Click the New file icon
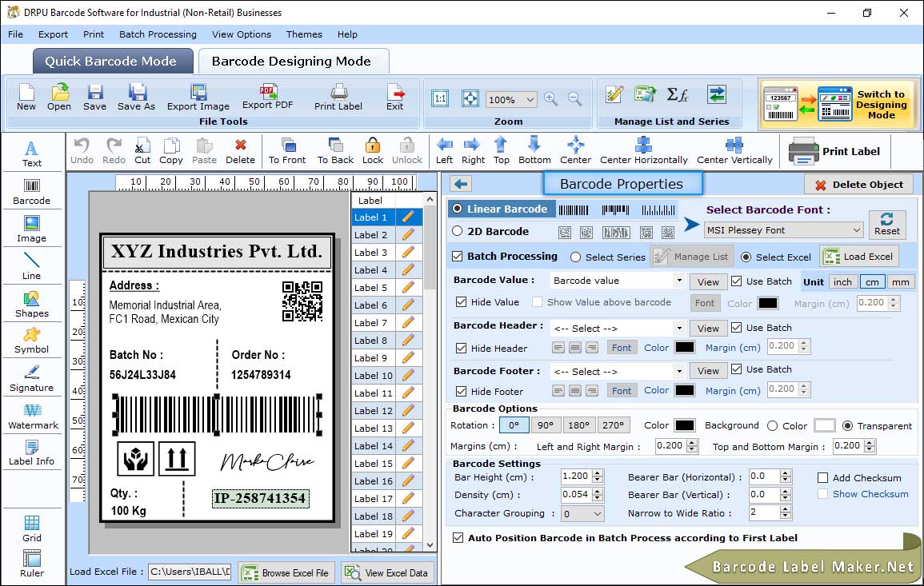 (x=26, y=98)
